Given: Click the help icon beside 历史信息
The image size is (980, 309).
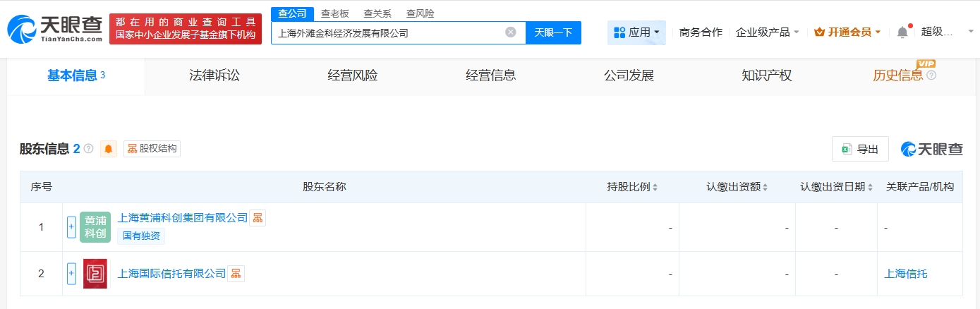Looking at the screenshot, I should point(931,75).
